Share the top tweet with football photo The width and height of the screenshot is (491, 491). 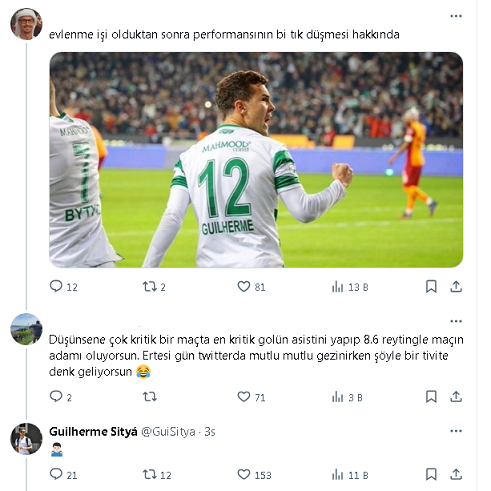click(x=456, y=287)
